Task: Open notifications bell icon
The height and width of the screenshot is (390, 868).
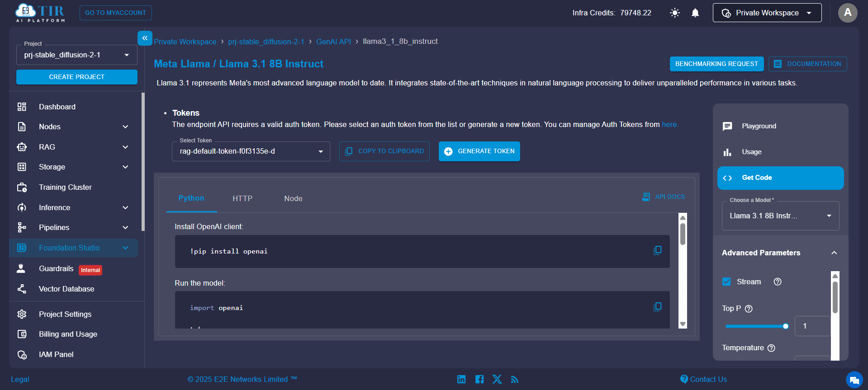Action: [x=695, y=13]
